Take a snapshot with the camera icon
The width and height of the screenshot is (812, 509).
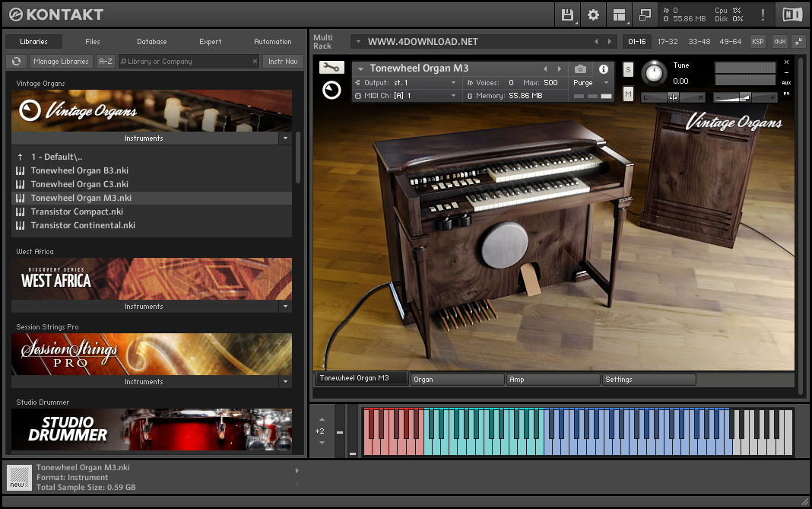pos(580,68)
